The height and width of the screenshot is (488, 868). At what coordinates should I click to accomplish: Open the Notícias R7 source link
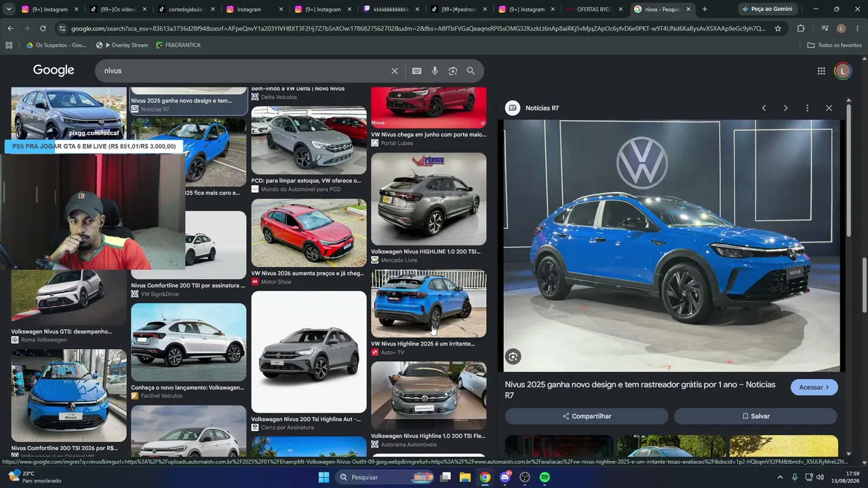click(x=533, y=108)
